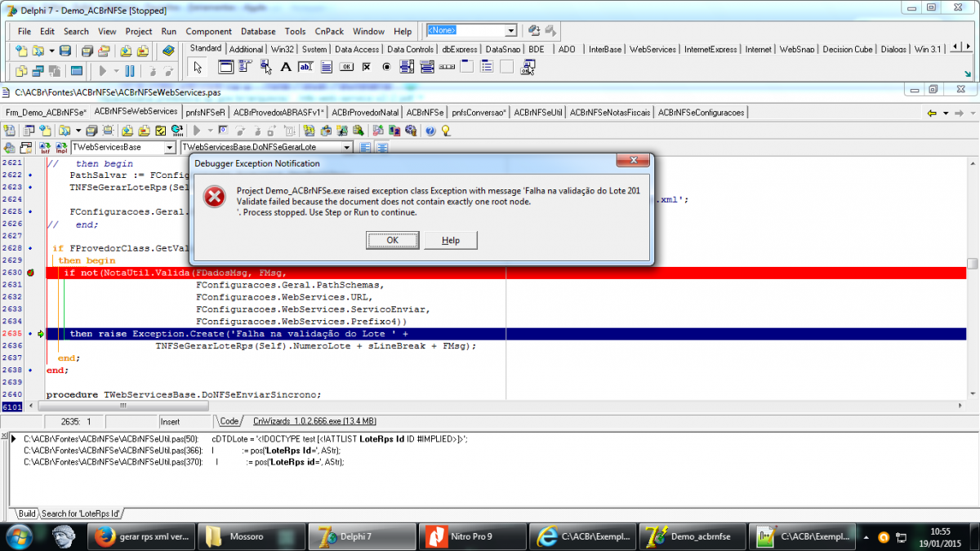Close the Debugger Exception Notification dialog

[633, 161]
